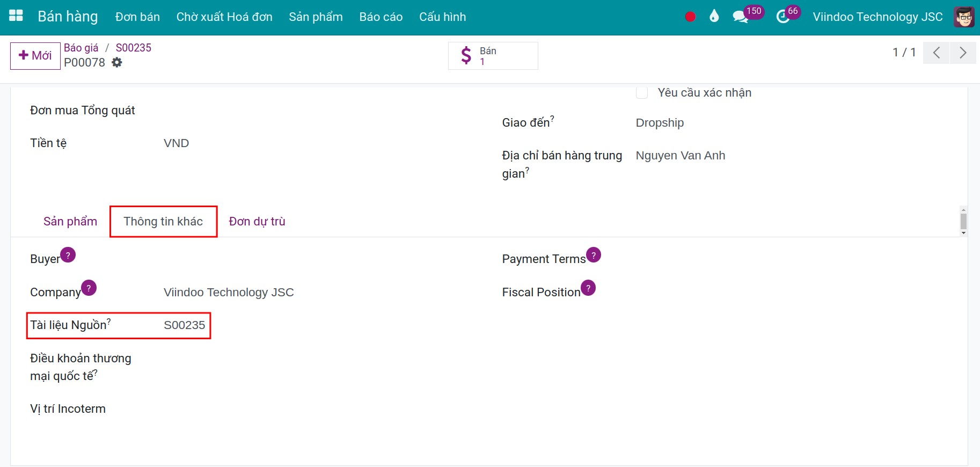This screenshot has width=980, height=467.
Task: Click the 1 / 1 pager counter
Action: point(904,53)
